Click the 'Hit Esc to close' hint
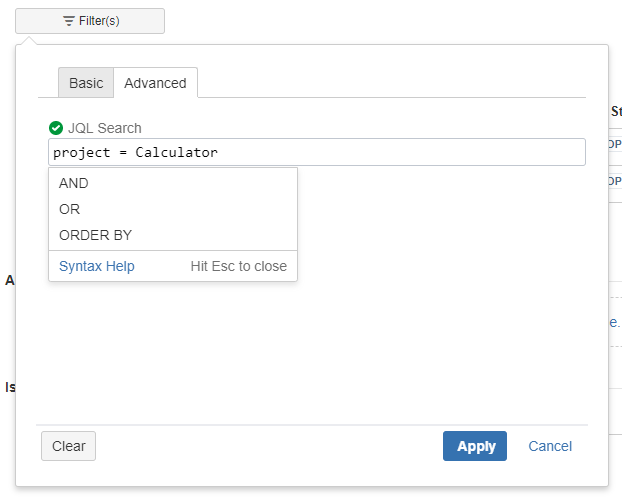The height and width of the screenshot is (498, 622). [x=239, y=266]
